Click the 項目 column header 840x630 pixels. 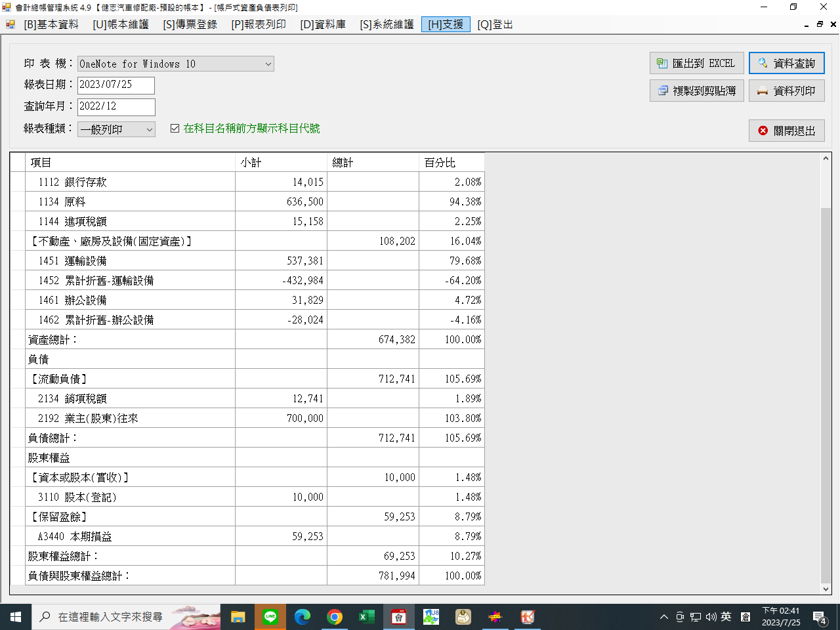click(130, 162)
